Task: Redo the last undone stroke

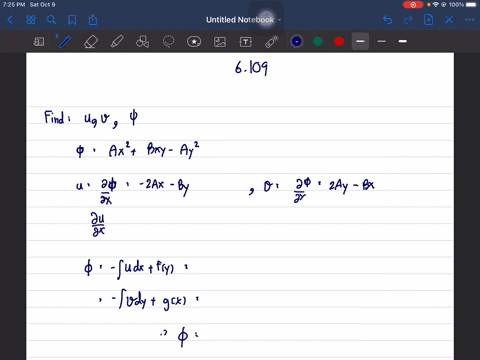Action: tap(408, 20)
